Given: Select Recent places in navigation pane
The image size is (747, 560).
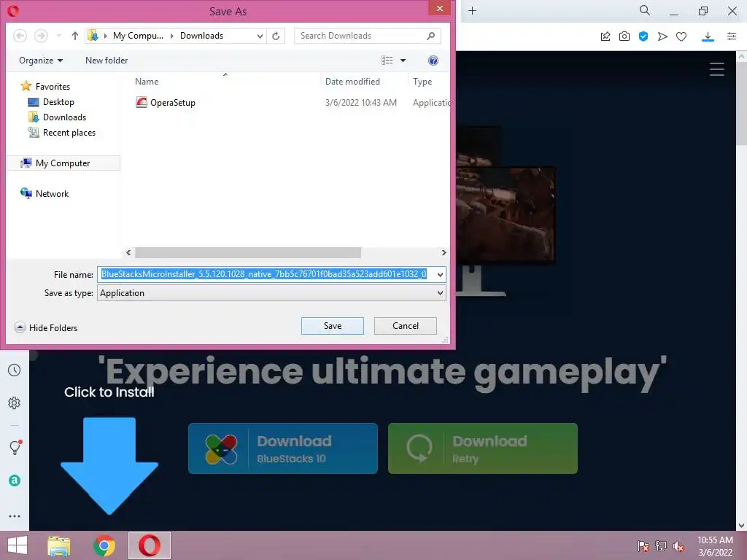Looking at the screenshot, I should pyautogui.click(x=62, y=133).
